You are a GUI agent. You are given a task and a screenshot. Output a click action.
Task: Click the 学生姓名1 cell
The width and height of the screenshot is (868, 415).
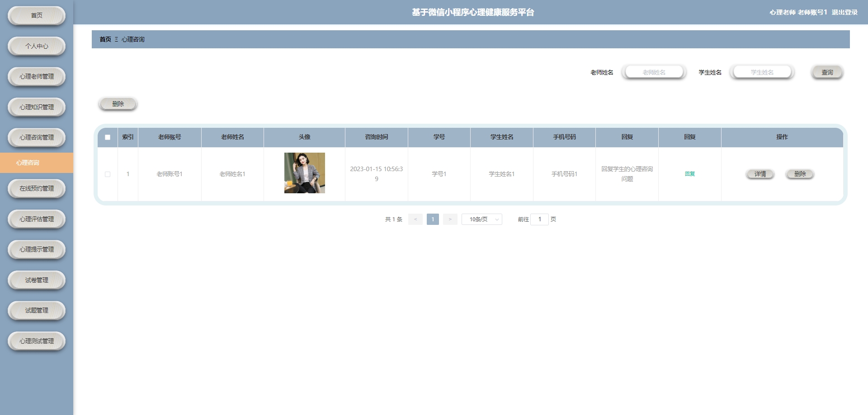click(x=502, y=174)
